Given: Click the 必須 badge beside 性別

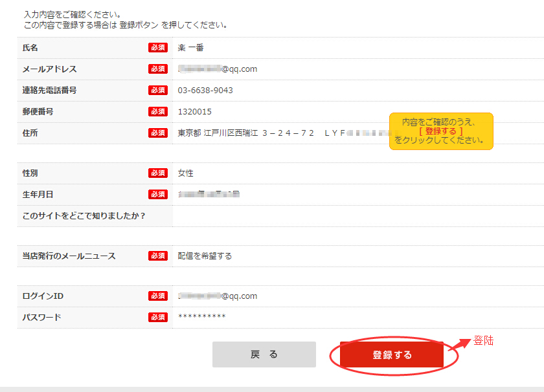Looking at the screenshot, I should 158,173.
